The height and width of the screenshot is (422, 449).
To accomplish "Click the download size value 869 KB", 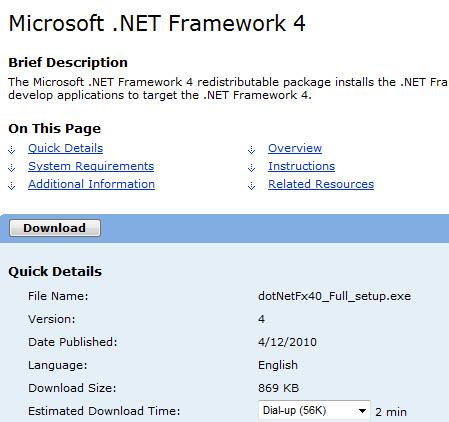I will pyautogui.click(x=278, y=388).
